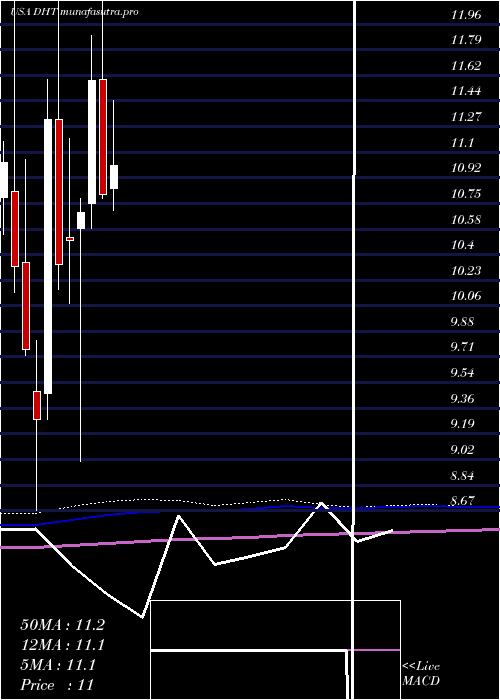This screenshot has height=700, width=500.
Task: Click the '<<Live MACD' label
Action: (421, 674)
